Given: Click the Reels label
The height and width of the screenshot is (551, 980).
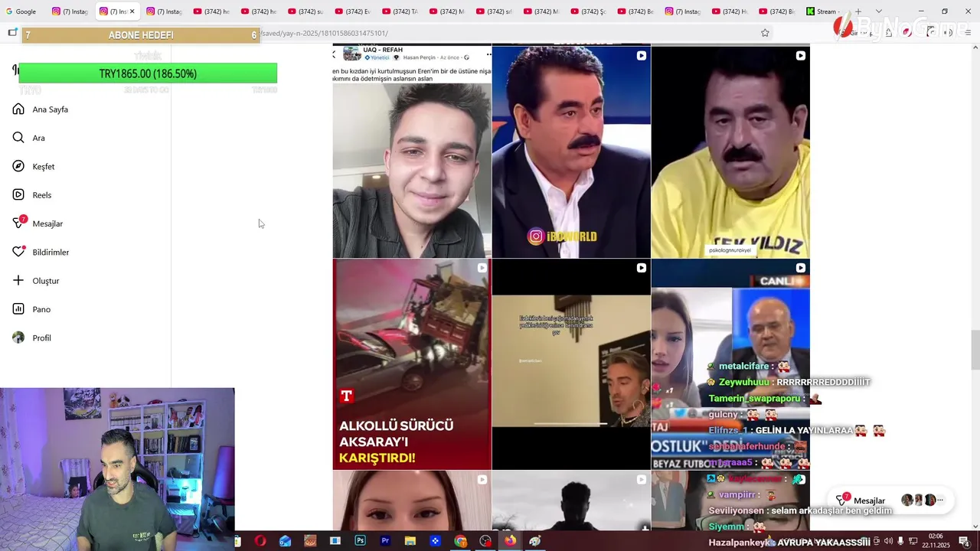Looking at the screenshot, I should tap(42, 195).
